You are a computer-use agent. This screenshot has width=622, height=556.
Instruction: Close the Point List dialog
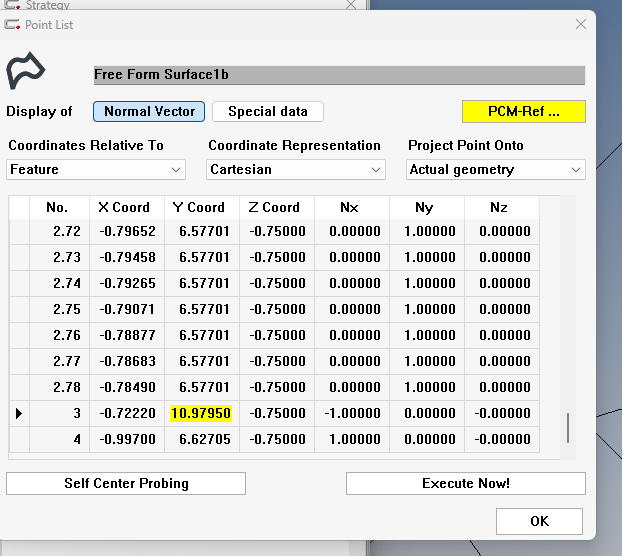(x=581, y=24)
